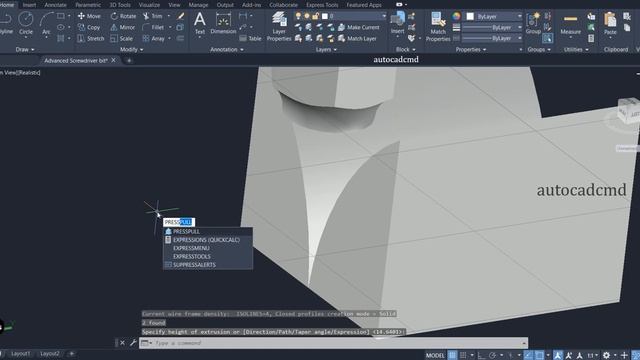Image resolution: width=640 pixels, height=360 pixels.
Task: Insert a Table
Action: [250, 38]
